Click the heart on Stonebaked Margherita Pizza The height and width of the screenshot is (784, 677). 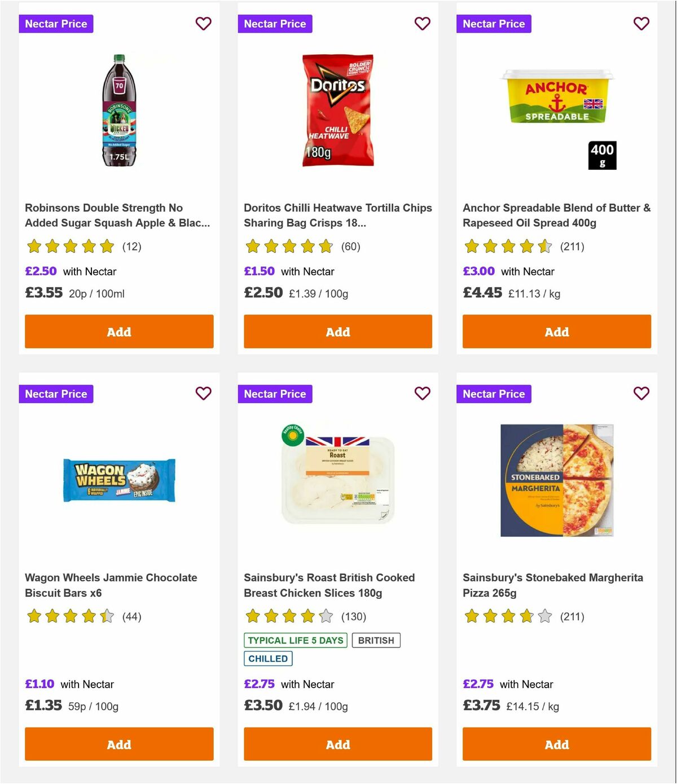tap(641, 393)
